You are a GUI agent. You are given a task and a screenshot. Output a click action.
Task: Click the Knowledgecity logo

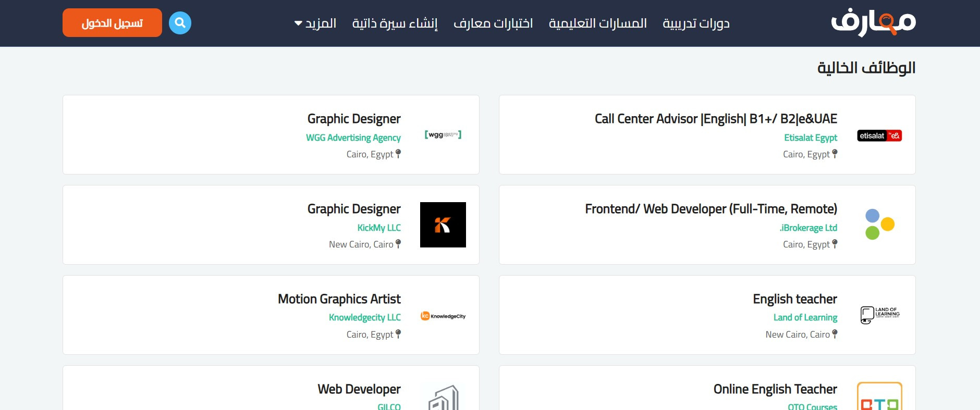click(443, 316)
